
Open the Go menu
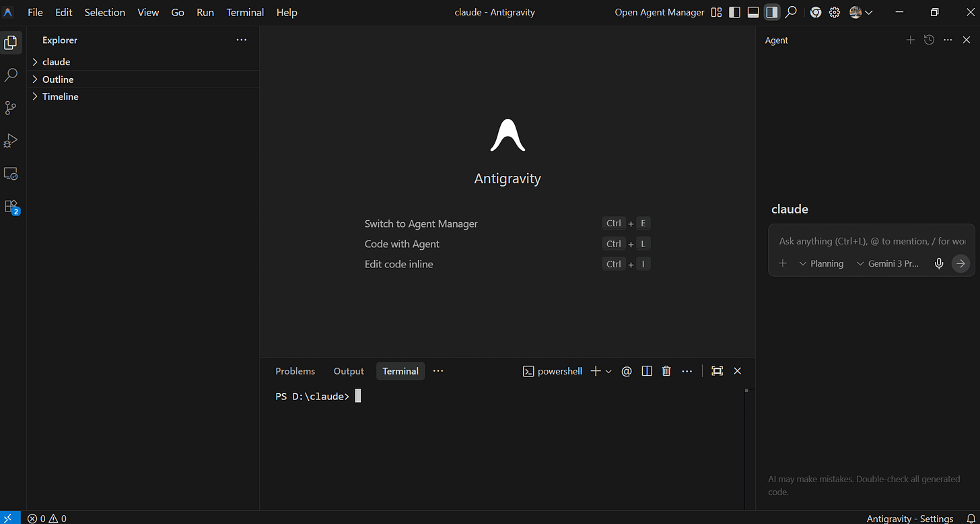[178, 12]
